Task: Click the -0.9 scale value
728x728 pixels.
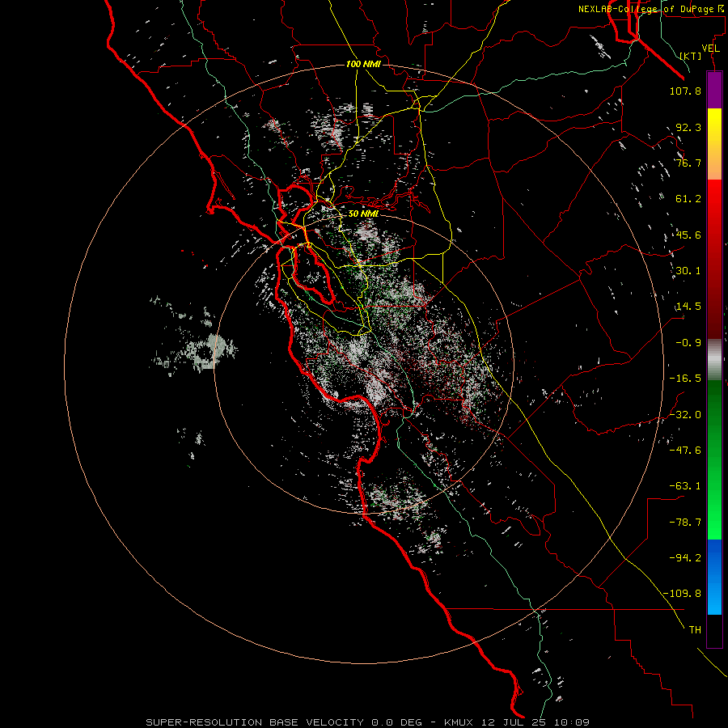Action: pyautogui.click(x=688, y=343)
